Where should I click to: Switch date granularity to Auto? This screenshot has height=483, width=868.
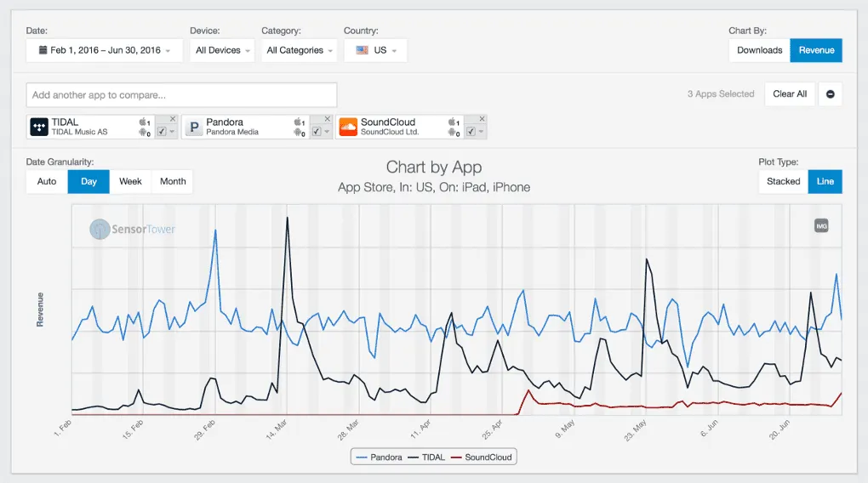coord(47,181)
